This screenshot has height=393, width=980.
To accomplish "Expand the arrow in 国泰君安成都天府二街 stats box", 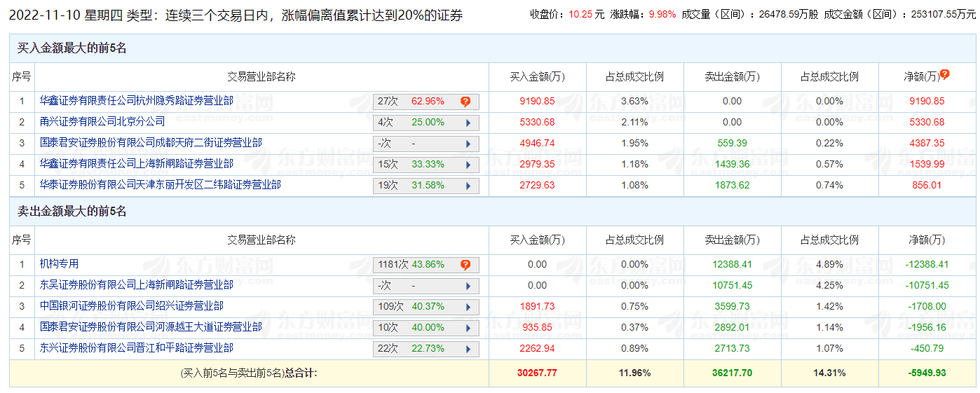I will click(x=468, y=144).
